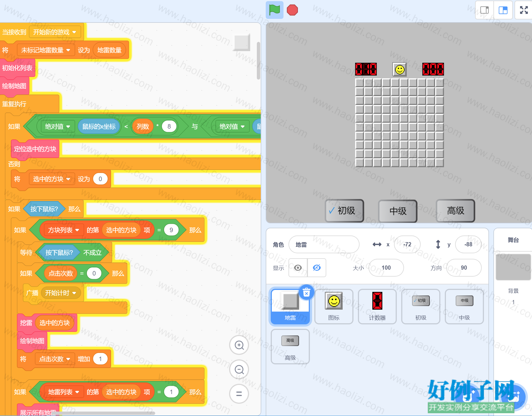
Task: Open the 开始新的游戏 message dropdown
Action: (55, 32)
